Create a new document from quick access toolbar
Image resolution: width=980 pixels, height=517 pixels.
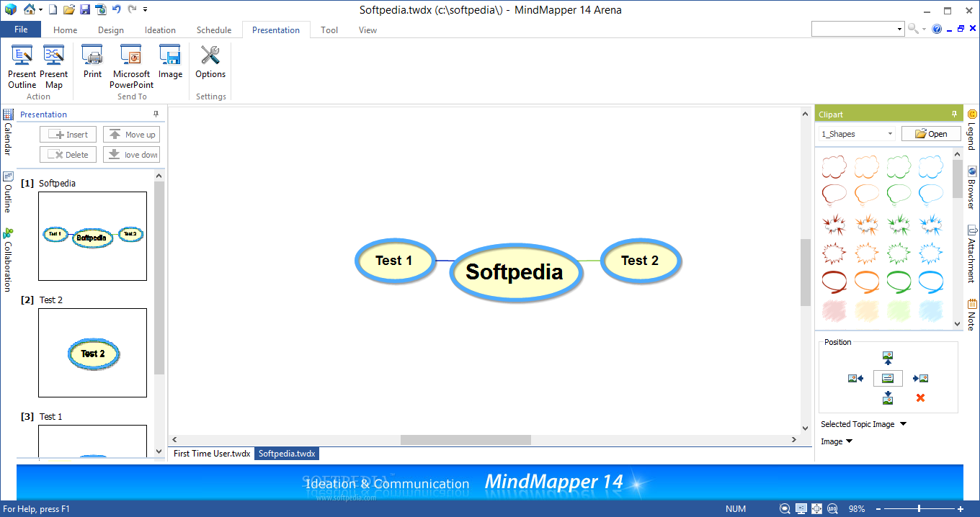[x=53, y=9]
